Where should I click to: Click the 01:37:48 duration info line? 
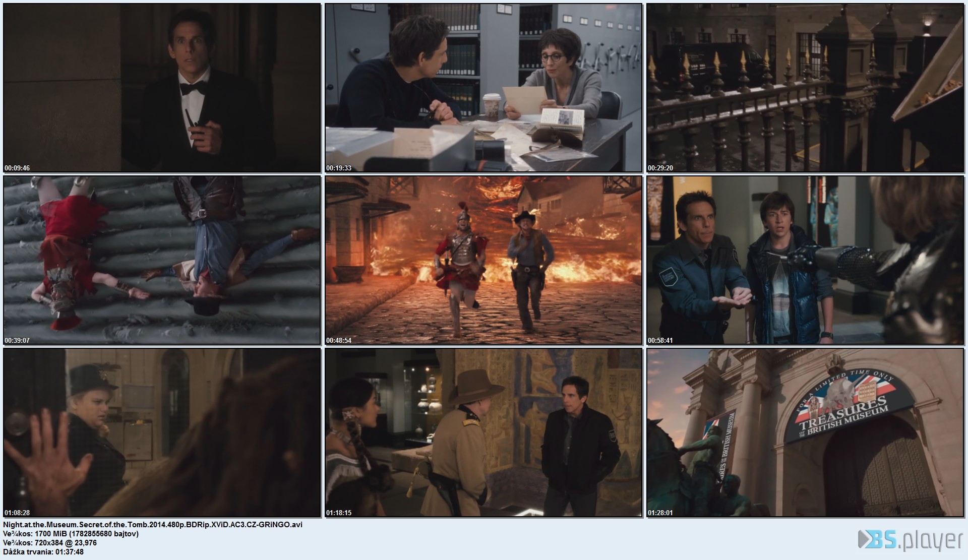43,551
